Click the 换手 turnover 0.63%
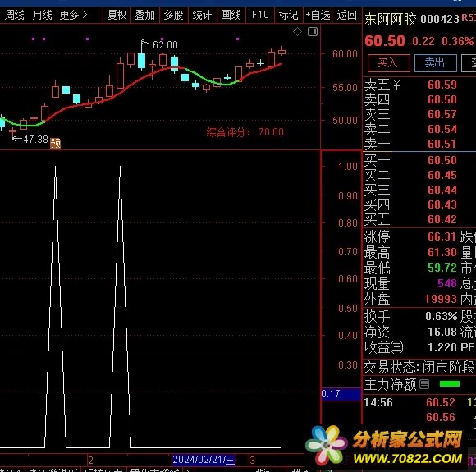Screen dimensions: 476x472 [x=441, y=316]
